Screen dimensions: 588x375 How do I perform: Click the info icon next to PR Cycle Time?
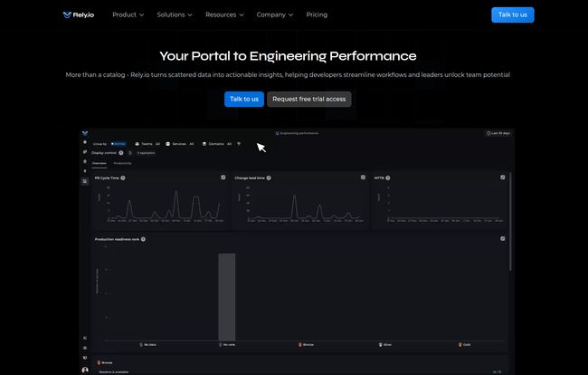(x=123, y=178)
